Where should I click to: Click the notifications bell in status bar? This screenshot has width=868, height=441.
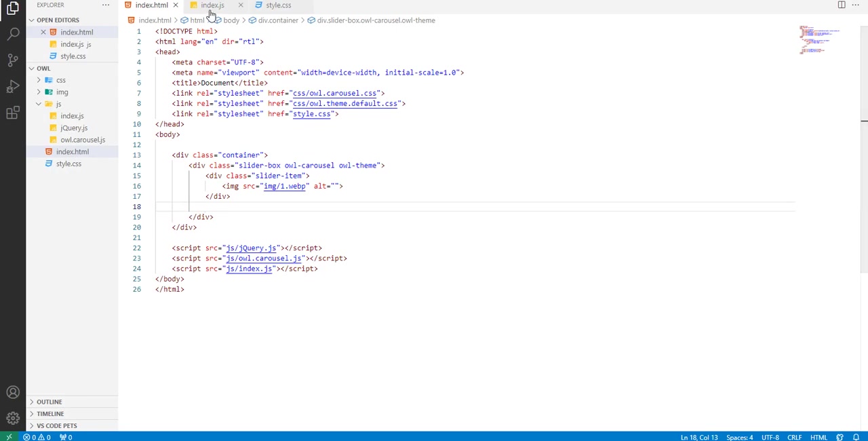(x=856, y=437)
